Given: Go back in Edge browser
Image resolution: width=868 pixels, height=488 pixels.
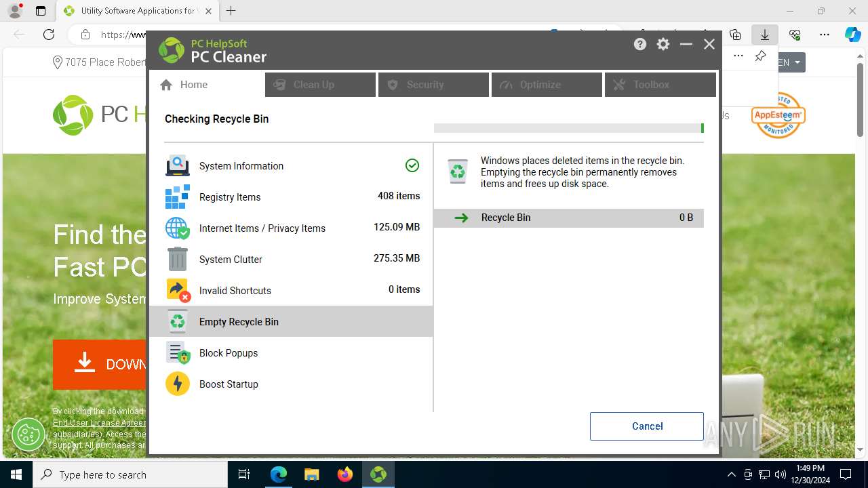Looking at the screenshot, I should click(x=19, y=35).
